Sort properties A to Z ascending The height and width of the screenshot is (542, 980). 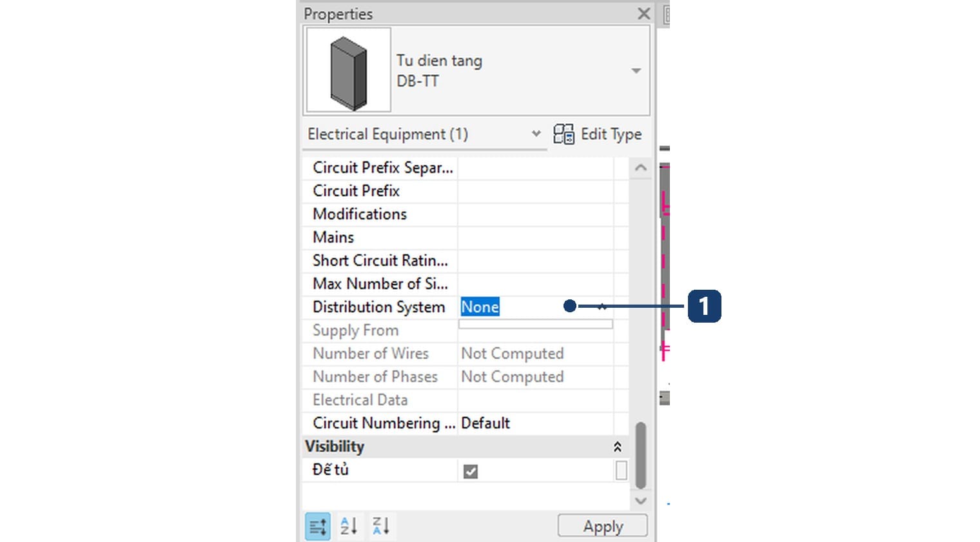pos(349,527)
